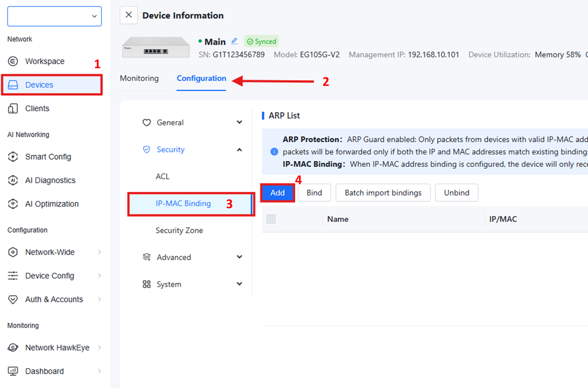Open the network selector dropdown at top left
This screenshot has height=388, width=588.
click(x=54, y=16)
